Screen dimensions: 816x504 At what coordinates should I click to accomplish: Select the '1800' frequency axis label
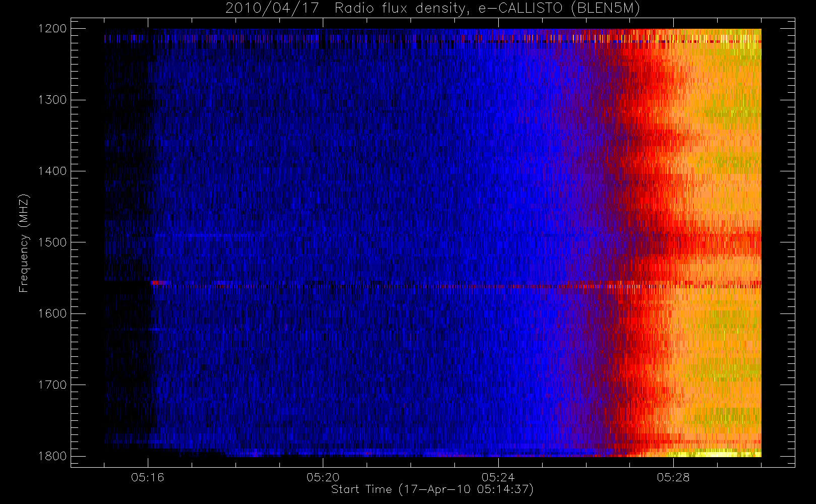pos(52,456)
